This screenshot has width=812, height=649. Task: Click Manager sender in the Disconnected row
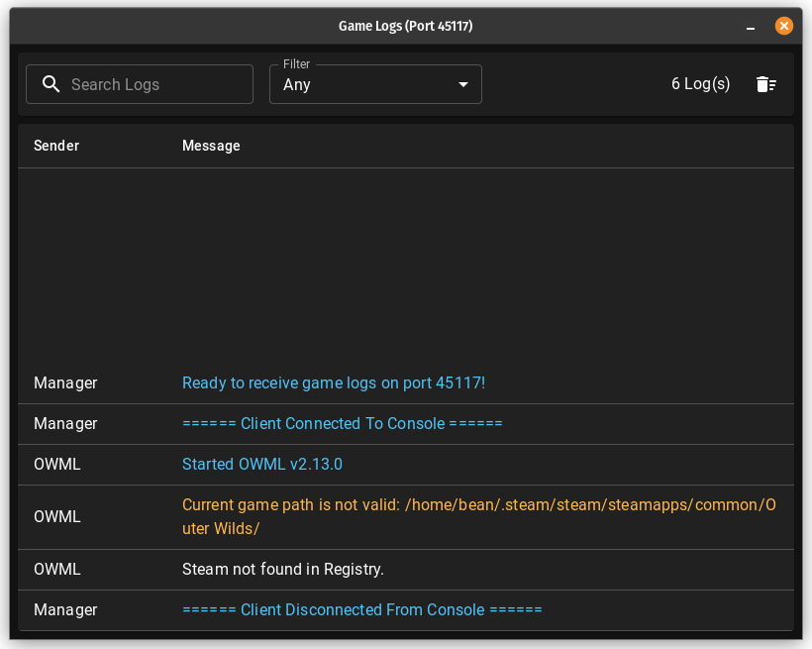pos(65,609)
